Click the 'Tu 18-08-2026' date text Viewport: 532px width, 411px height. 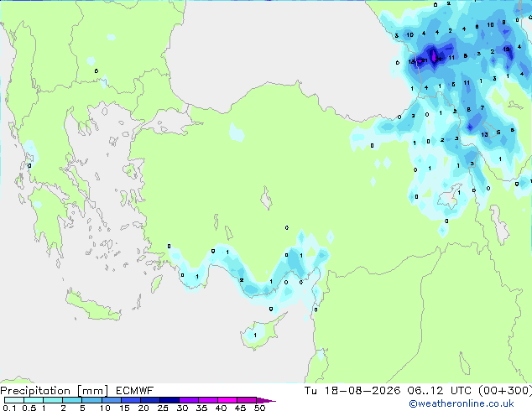(352, 391)
